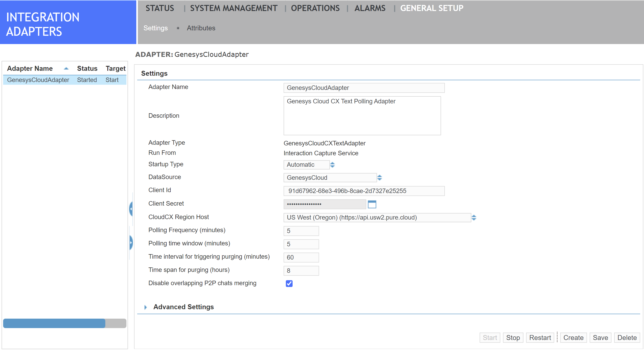Click the Stop button

[x=513, y=338]
